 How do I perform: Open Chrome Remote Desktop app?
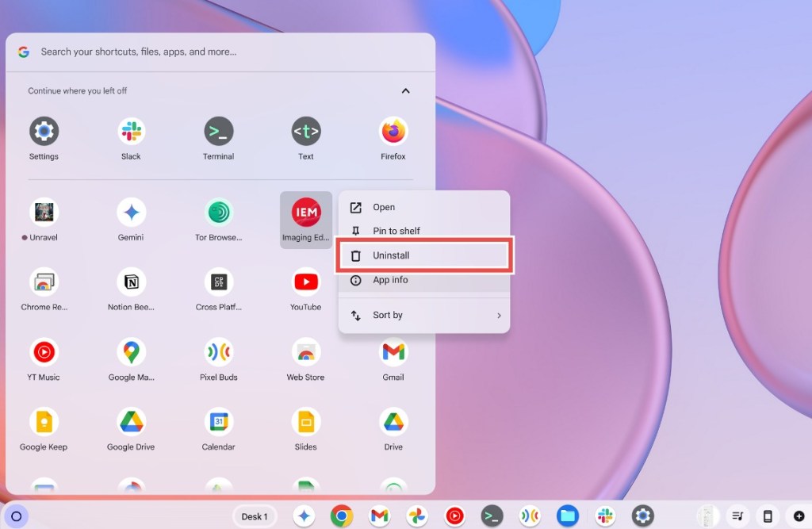point(44,289)
